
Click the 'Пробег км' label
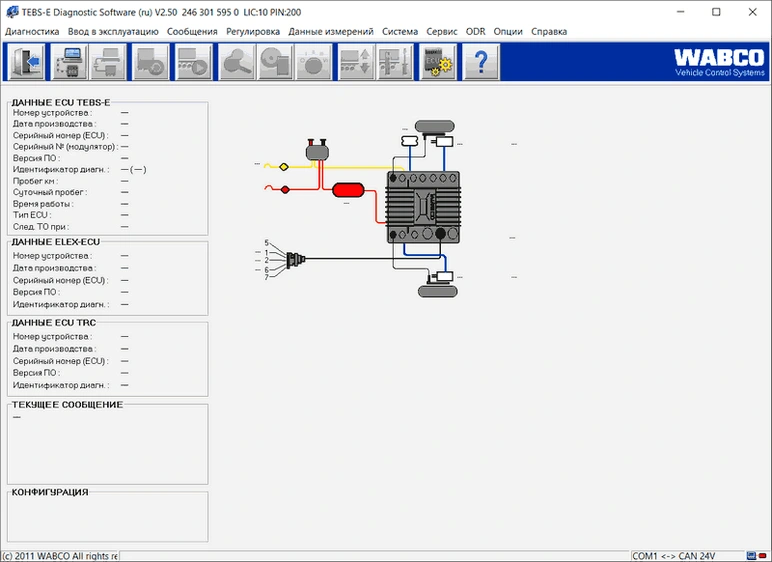coord(35,181)
